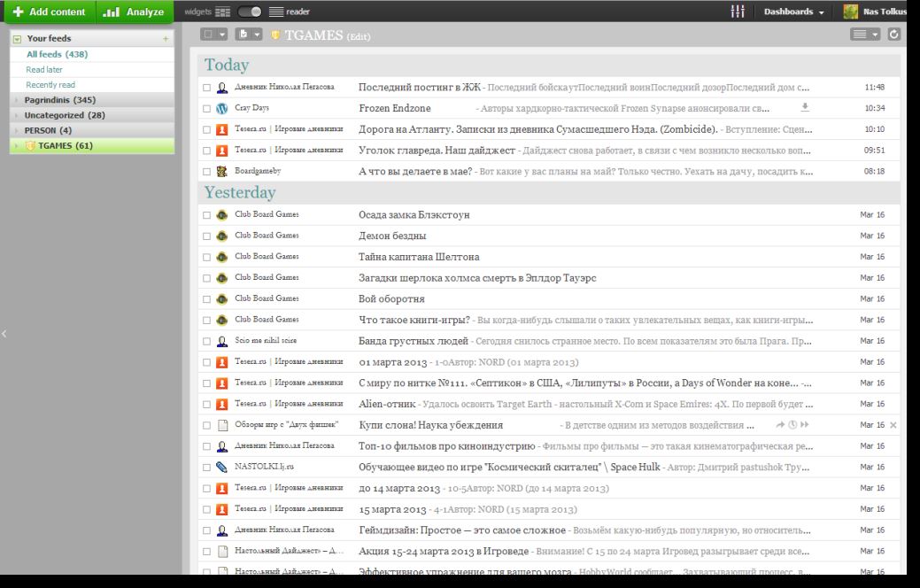Check the Alien-отник article checkbox
Viewport: 920px width, 588px height.
pyautogui.click(x=206, y=405)
